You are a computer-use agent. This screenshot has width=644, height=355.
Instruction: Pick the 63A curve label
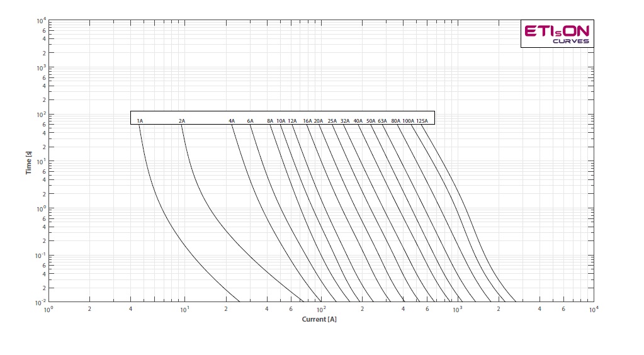point(382,121)
